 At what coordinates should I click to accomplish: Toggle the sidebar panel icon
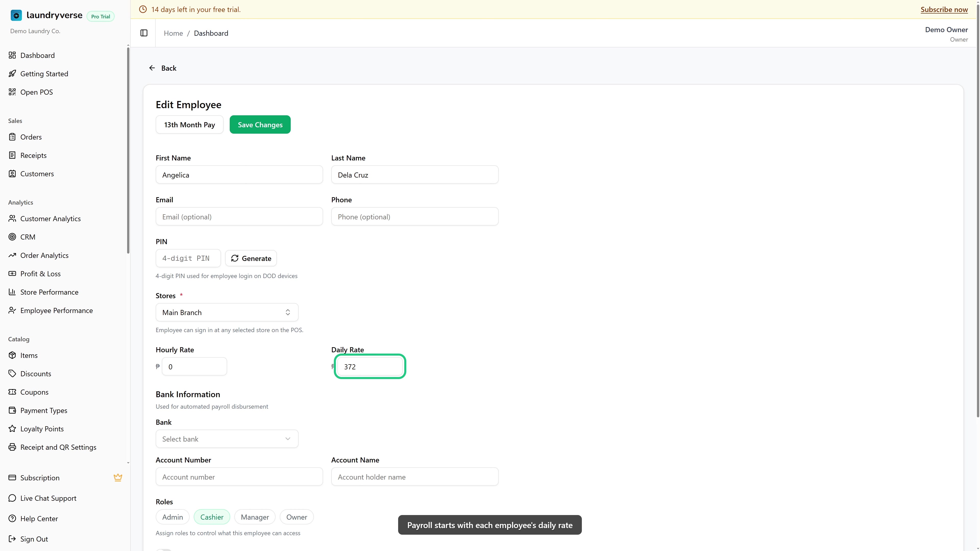click(144, 33)
